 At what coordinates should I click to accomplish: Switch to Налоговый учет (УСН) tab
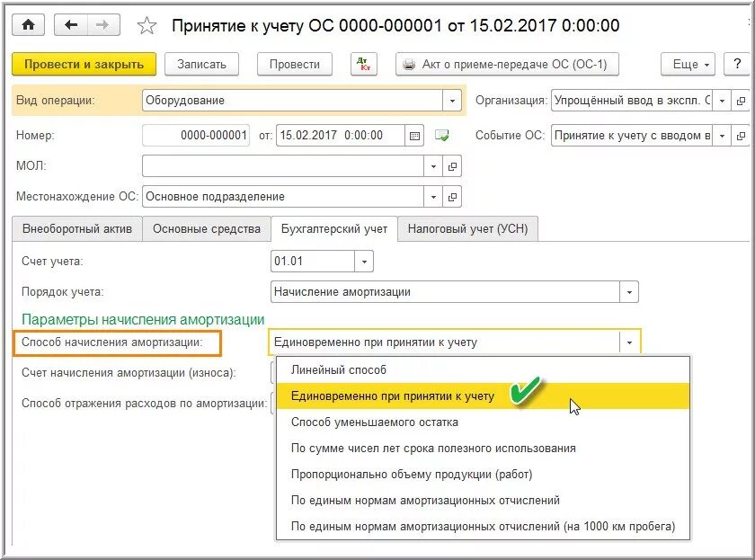[467, 228]
